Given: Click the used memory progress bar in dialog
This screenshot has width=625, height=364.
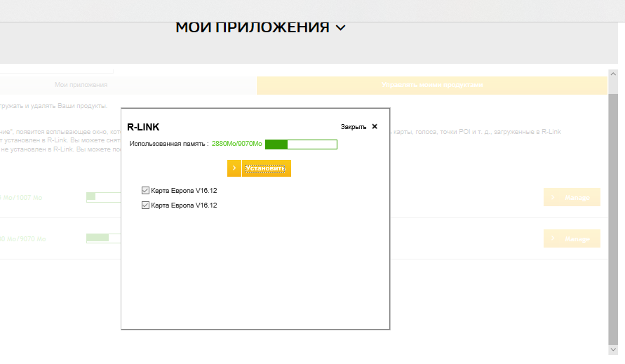Looking at the screenshot, I should pos(301,144).
